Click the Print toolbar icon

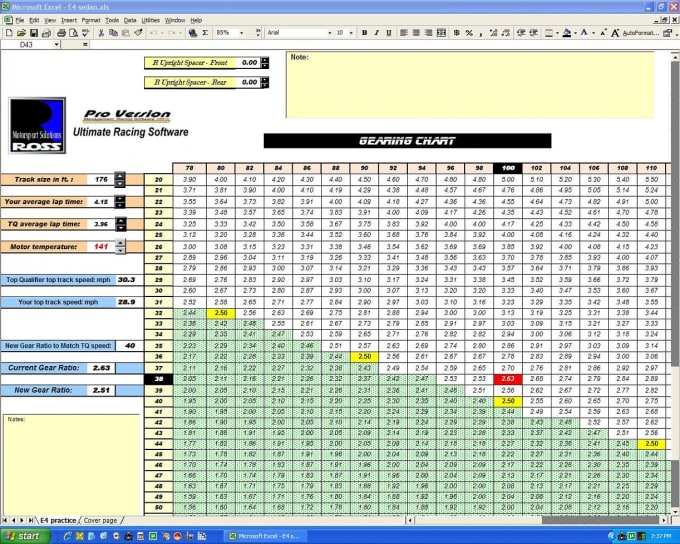coord(61,33)
